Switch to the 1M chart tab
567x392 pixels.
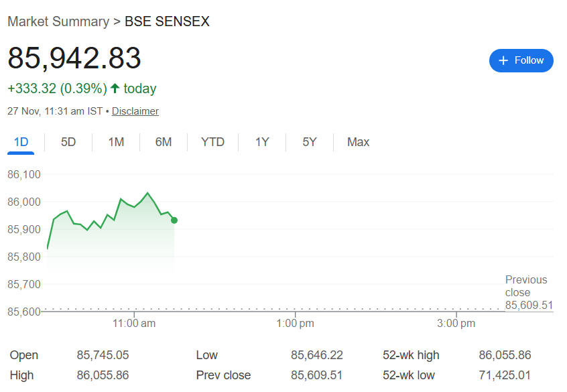coord(116,142)
